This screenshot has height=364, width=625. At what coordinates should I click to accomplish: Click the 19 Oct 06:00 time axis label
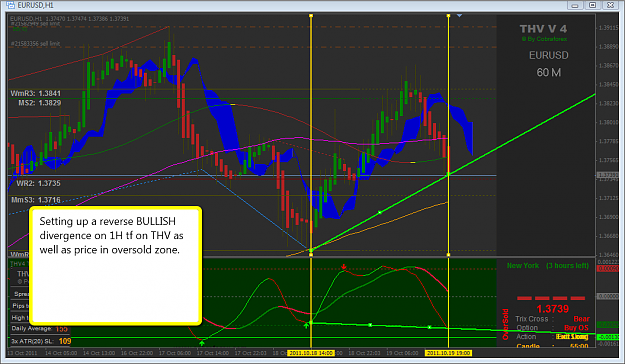pyautogui.click(x=402, y=353)
